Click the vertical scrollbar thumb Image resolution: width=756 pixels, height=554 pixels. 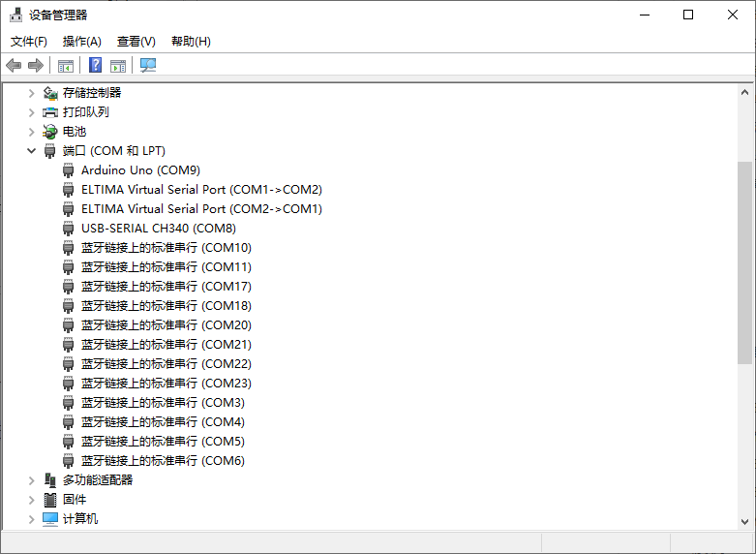(x=744, y=263)
